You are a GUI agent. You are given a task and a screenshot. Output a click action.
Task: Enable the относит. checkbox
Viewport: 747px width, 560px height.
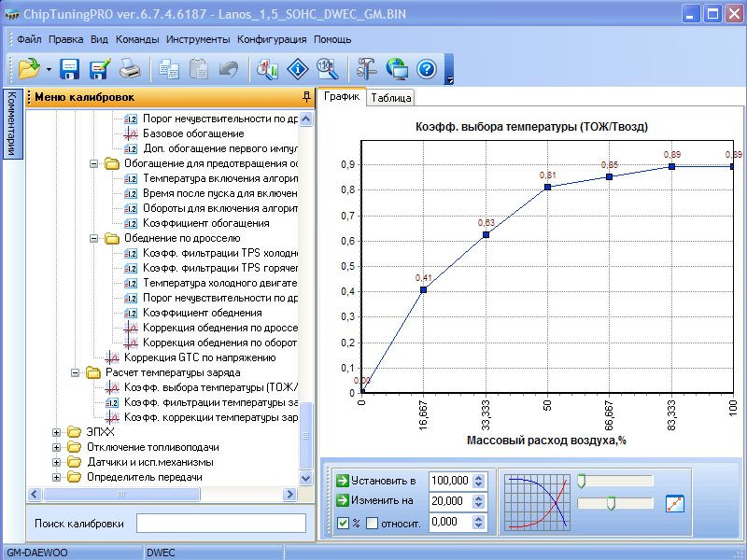(372, 523)
